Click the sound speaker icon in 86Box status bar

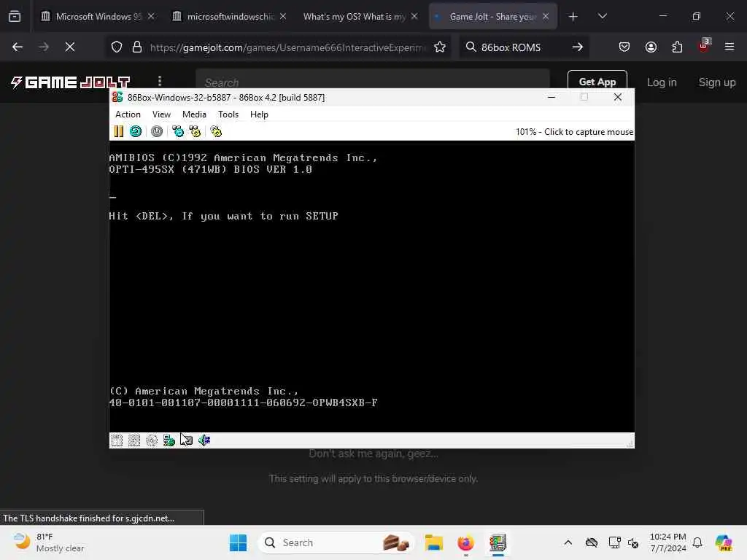point(204,440)
